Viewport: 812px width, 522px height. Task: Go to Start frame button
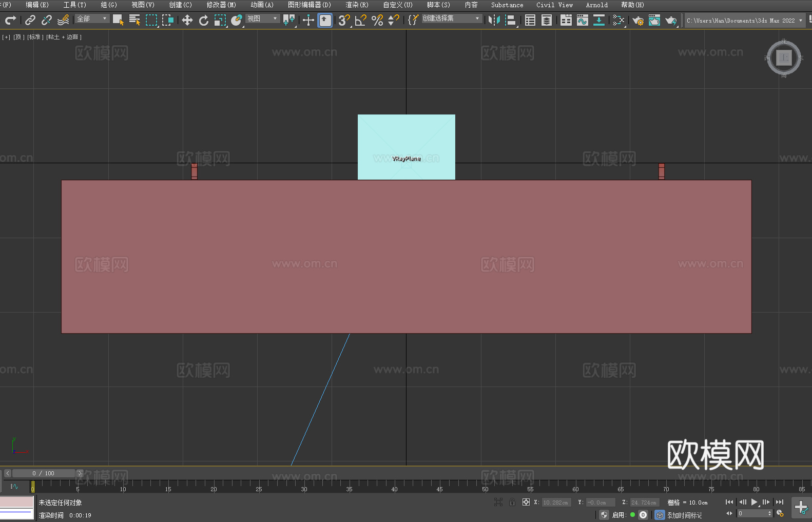coord(729,502)
